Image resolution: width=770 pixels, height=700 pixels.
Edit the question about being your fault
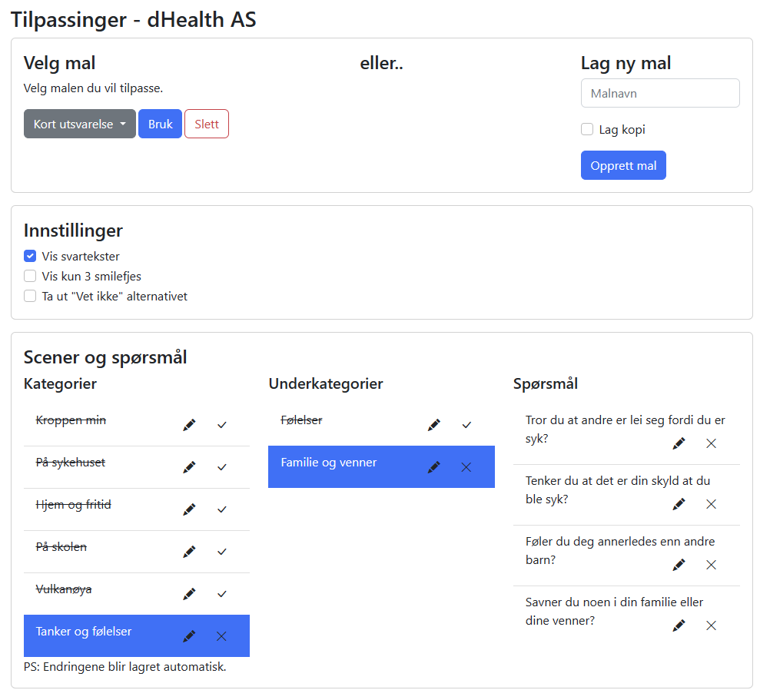click(x=679, y=504)
